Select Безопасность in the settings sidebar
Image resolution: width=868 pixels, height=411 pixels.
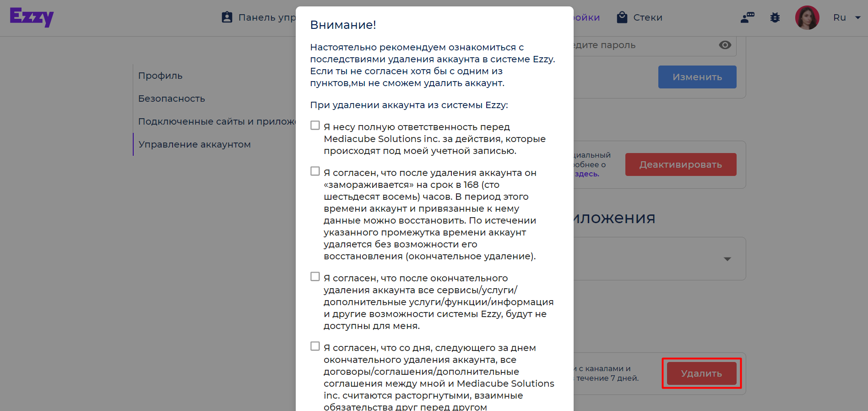[172, 99]
